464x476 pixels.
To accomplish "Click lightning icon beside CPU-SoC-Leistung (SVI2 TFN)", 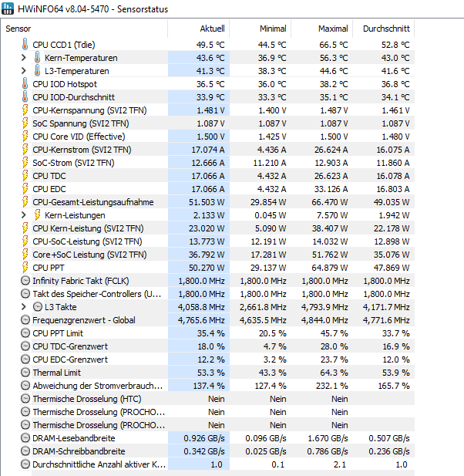I will click(25, 241).
